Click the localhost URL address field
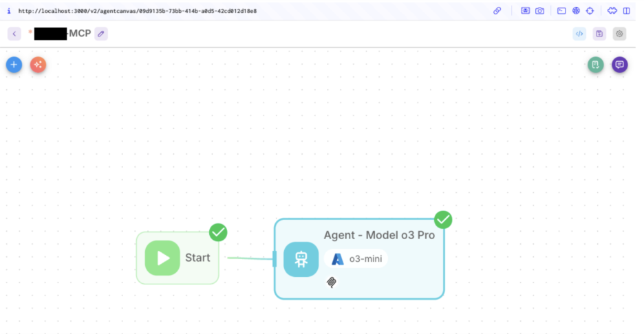The width and height of the screenshot is (644, 334). pyautogui.click(x=137, y=11)
